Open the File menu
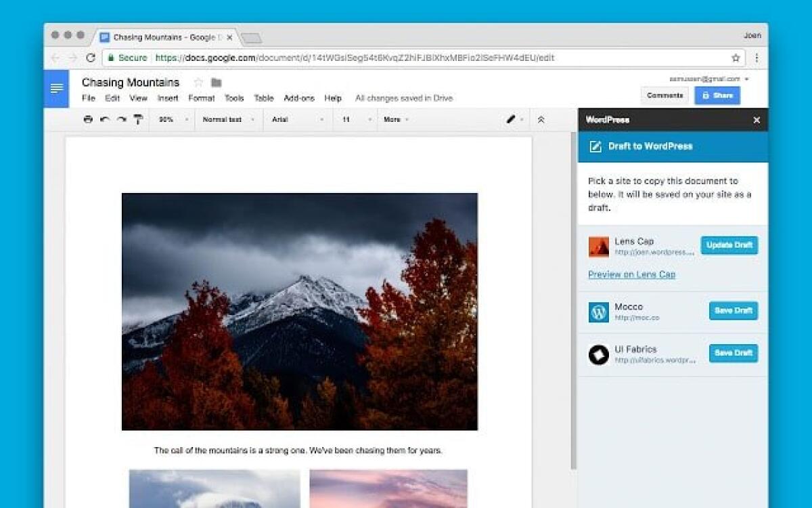This screenshot has width=812, height=508. (89, 98)
